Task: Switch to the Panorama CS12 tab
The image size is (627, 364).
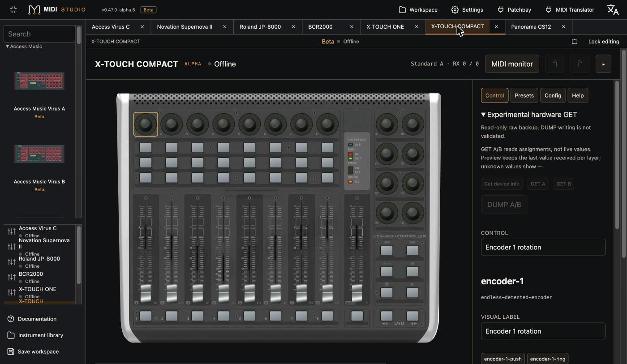Action: click(x=531, y=27)
